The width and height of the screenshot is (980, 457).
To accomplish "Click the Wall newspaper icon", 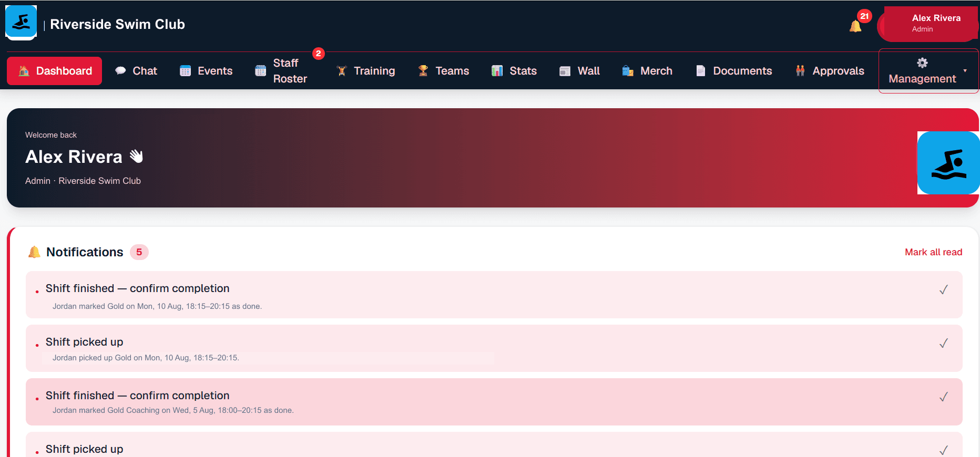I will 565,71.
